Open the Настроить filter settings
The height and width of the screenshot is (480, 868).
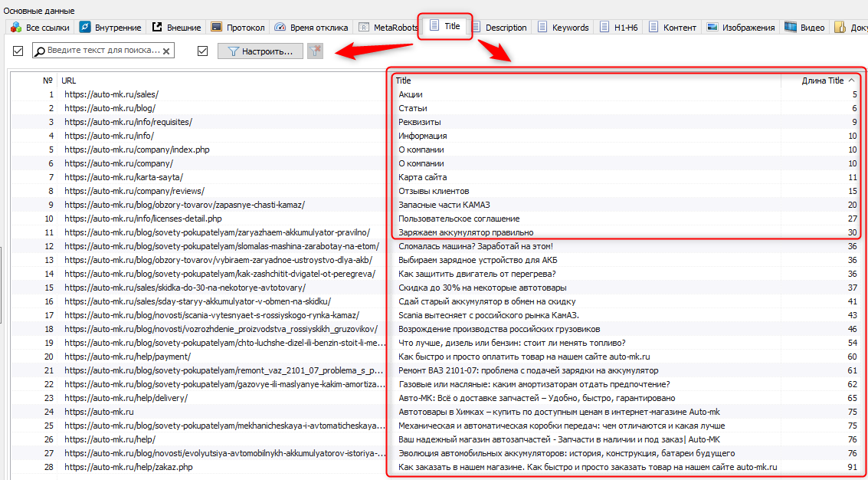click(260, 51)
